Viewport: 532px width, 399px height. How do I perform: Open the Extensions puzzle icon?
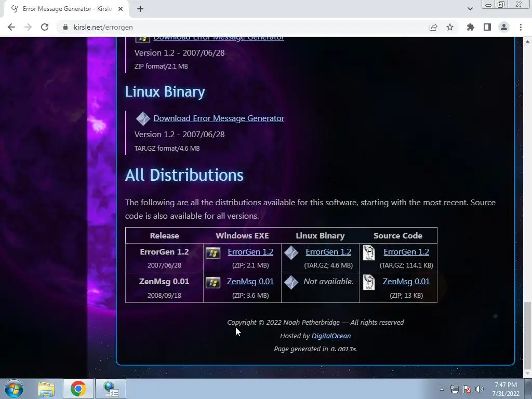[x=470, y=27]
